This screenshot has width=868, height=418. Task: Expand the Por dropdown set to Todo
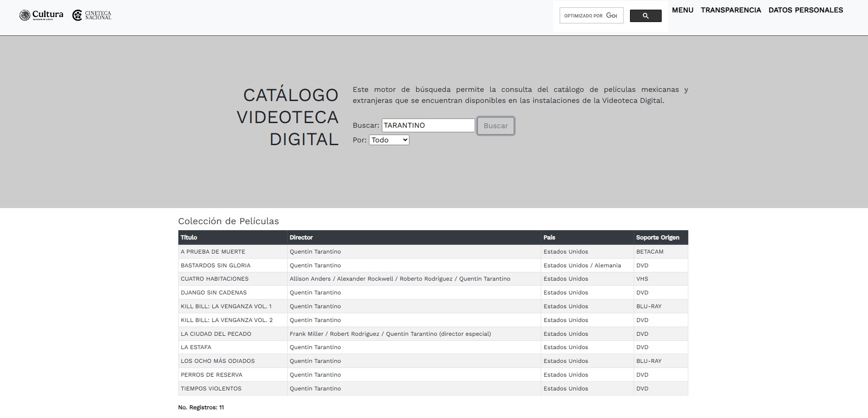click(389, 140)
